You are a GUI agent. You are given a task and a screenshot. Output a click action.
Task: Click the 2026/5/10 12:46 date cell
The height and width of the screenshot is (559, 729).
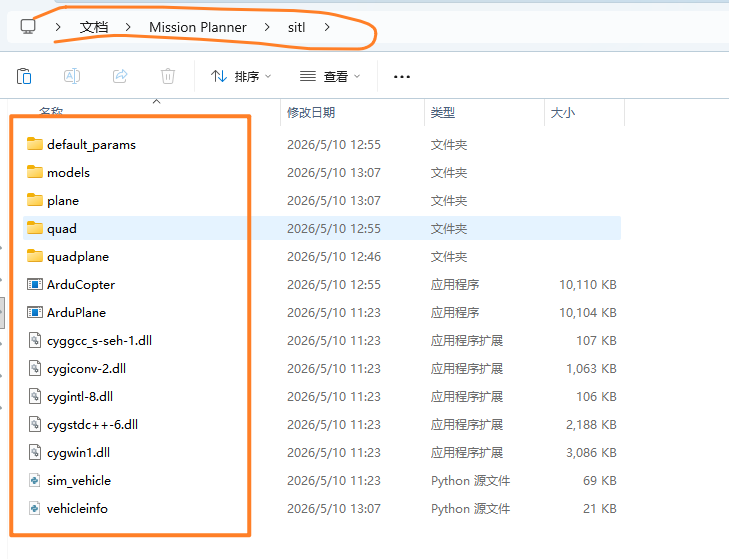[334, 257]
